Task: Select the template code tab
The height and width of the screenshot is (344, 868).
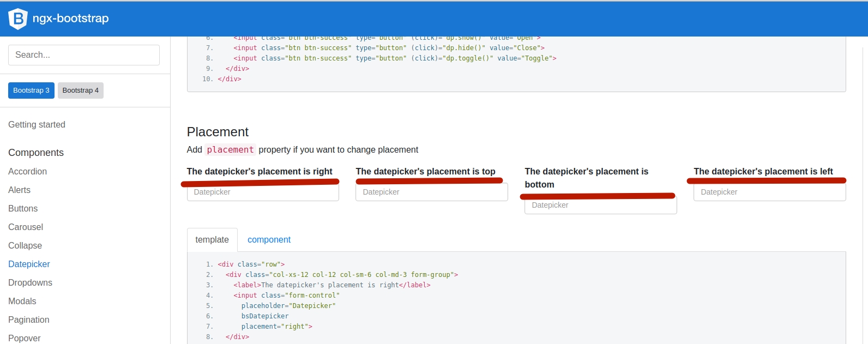Action: click(212, 240)
